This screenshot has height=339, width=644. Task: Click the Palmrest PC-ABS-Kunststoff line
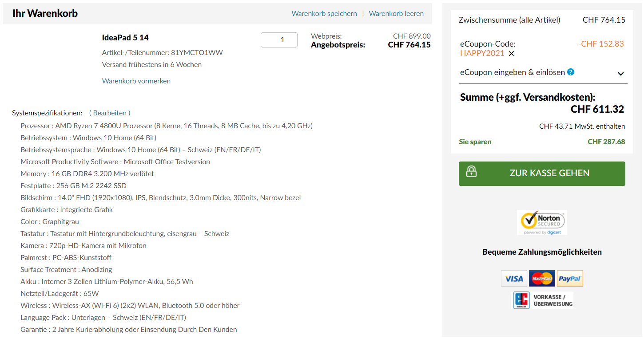pyautogui.click(x=66, y=258)
